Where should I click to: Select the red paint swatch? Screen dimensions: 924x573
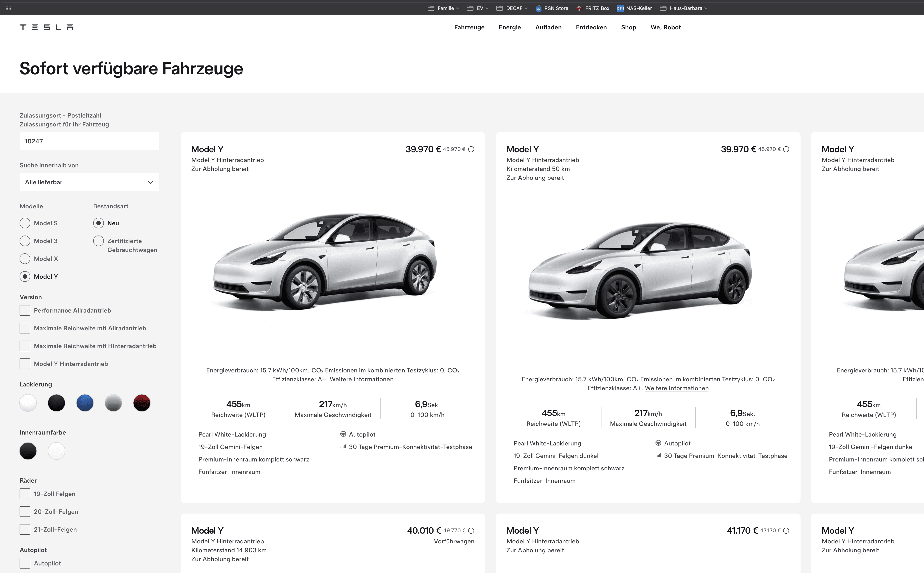(142, 403)
